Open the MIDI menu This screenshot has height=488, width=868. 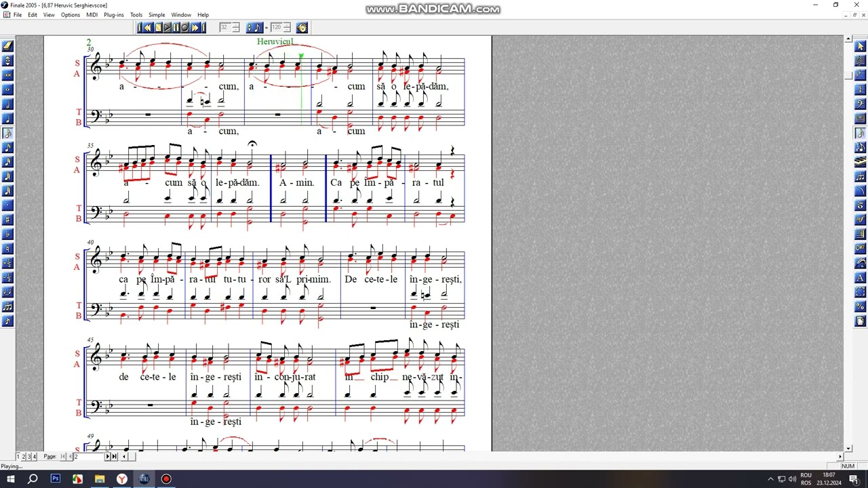pyautogui.click(x=92, y=15)
